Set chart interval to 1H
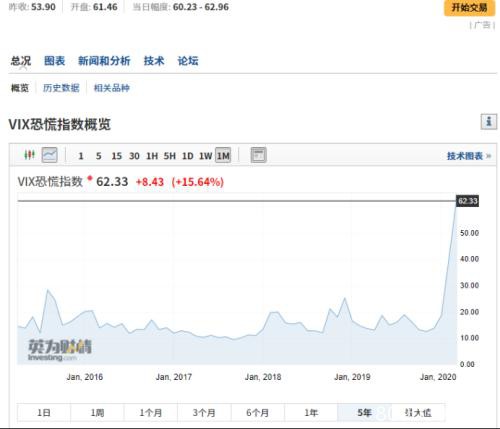Screen dimensions: 500x429 [x=152, y=156]
